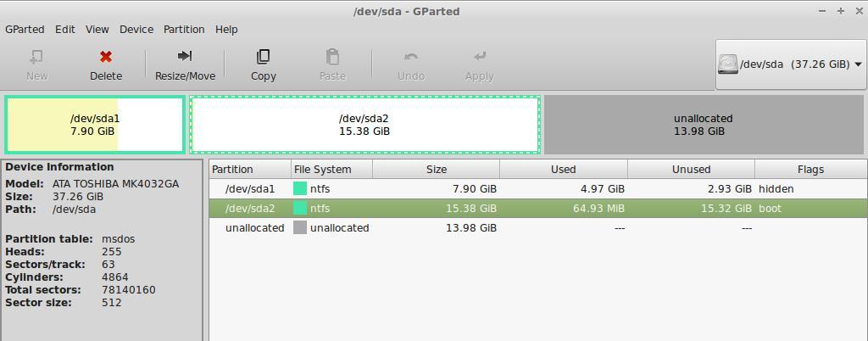The height and width of the screenshot is (341, 868).
Task: Click the Apply operations icon
Action: pos(479,57)
